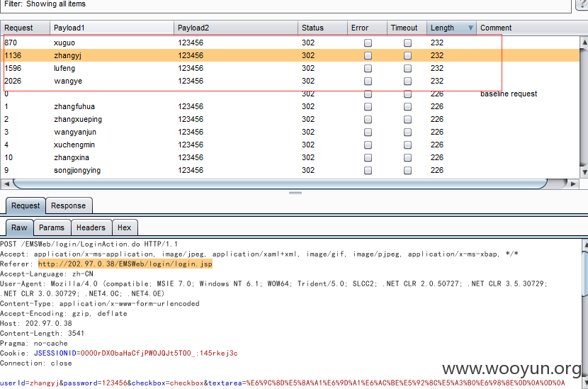Screen dimensions: 588x389
Task: Switch to the Response tab
Action: (x=69, y=205)
